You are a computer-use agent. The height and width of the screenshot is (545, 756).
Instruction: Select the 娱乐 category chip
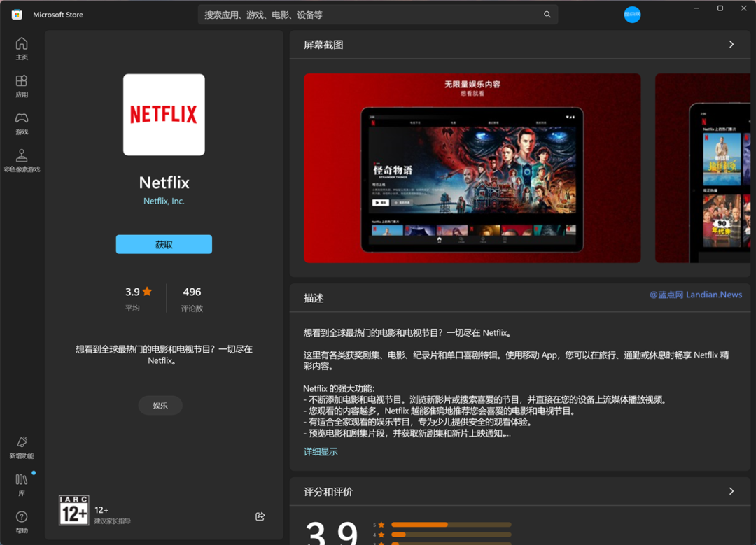pos(160,405)
